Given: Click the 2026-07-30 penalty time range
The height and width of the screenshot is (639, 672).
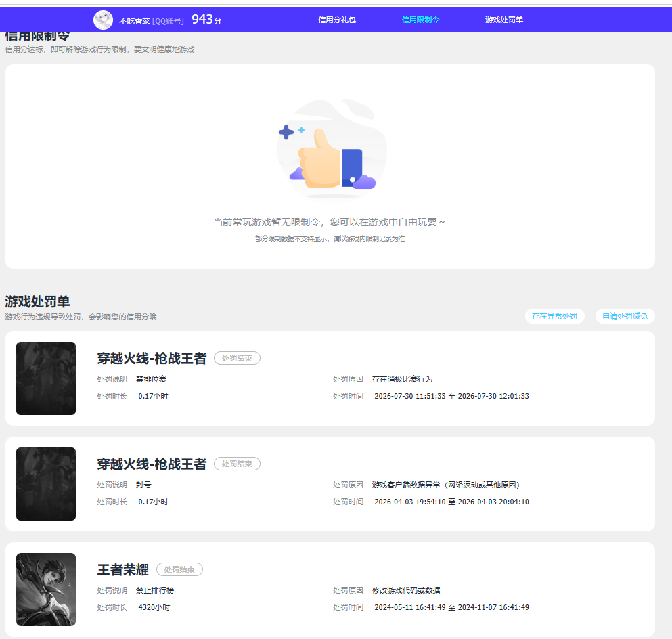Looking at the screenshot, I should [x=451, y=396].
